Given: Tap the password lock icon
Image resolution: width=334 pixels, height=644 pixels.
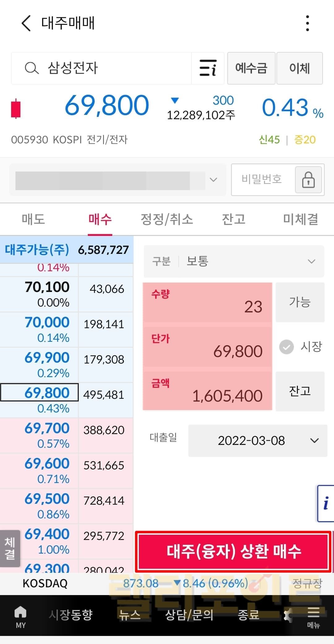Looking at the screenshot, I should coord(308,180).
